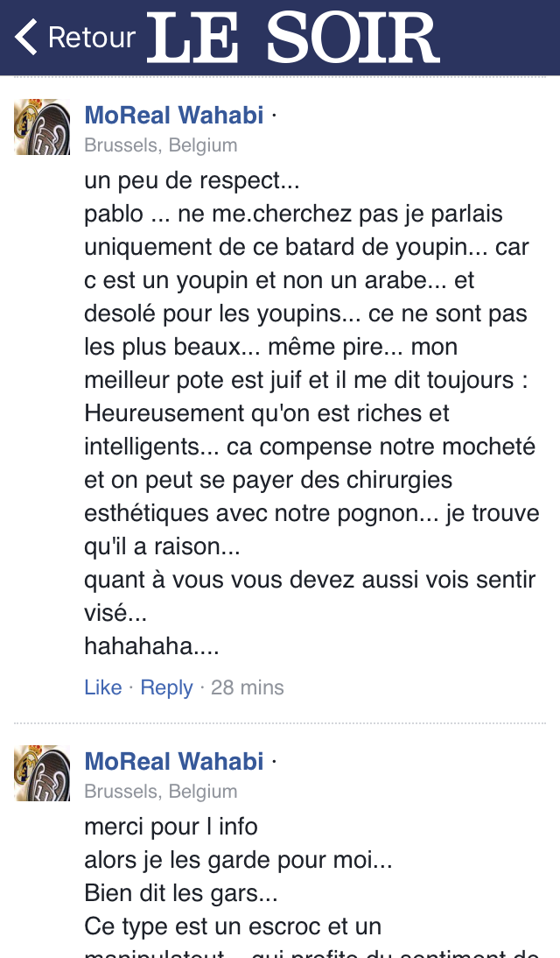Select second Brussels, Belgium location text
This screenshot has height=958, width=560.
tap(161, 792)
